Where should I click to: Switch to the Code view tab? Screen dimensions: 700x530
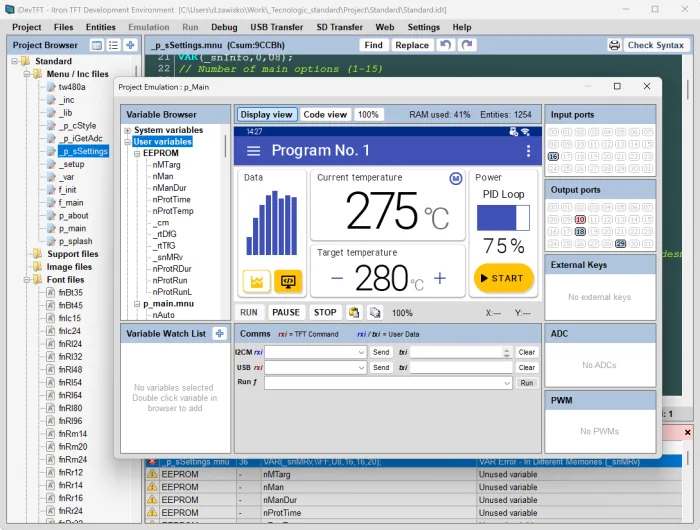pyautogui.click(x=325, y=115)
